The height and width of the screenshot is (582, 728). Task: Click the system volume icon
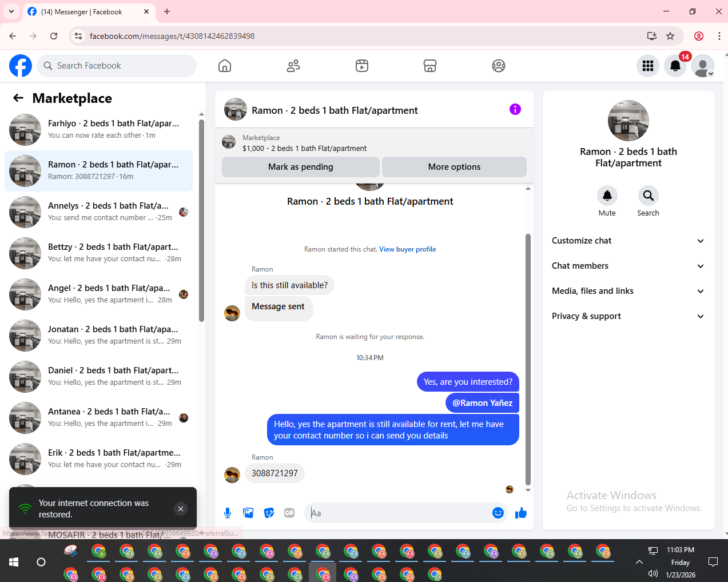point(653,573)
